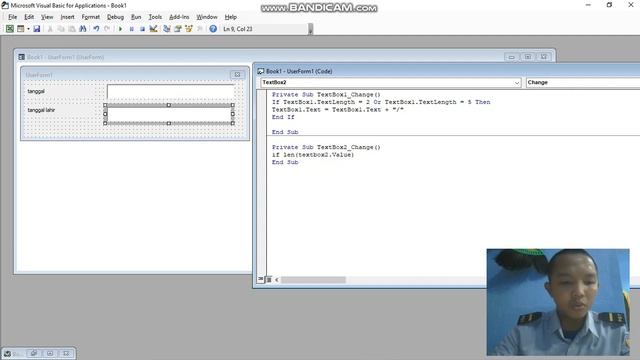Click the Reset (stop) icon

pyautogui.click(x=142, y=29)
